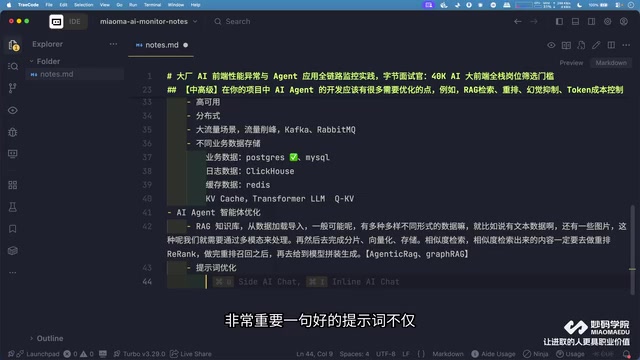Click the line "缓存数据: redis"

(x=238, y=185)
